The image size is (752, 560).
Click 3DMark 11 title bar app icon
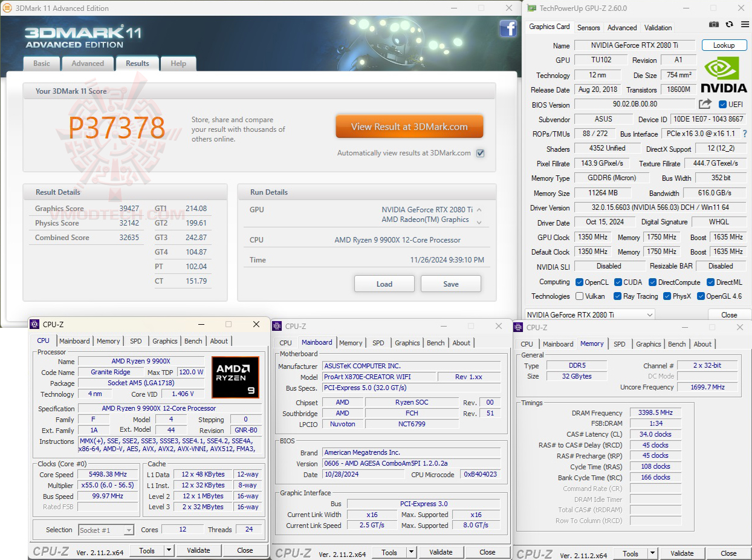pos(7,8)
